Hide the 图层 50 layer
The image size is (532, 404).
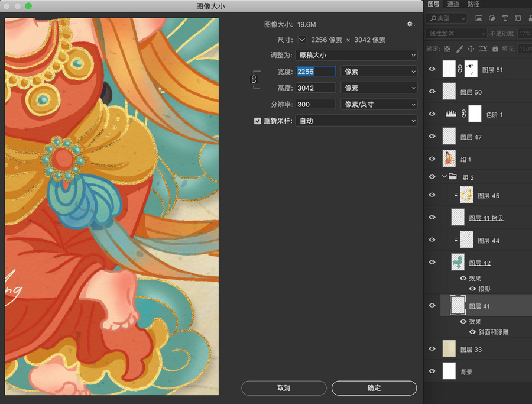432,91
